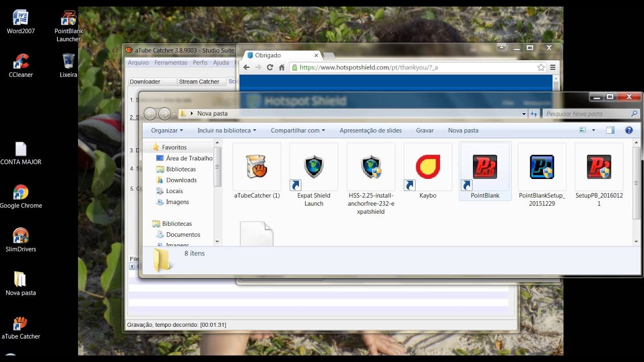Viewport: 644px width, 362px height.
Task: Expand the view options dropdown arrow
Action: pos(593,130)
